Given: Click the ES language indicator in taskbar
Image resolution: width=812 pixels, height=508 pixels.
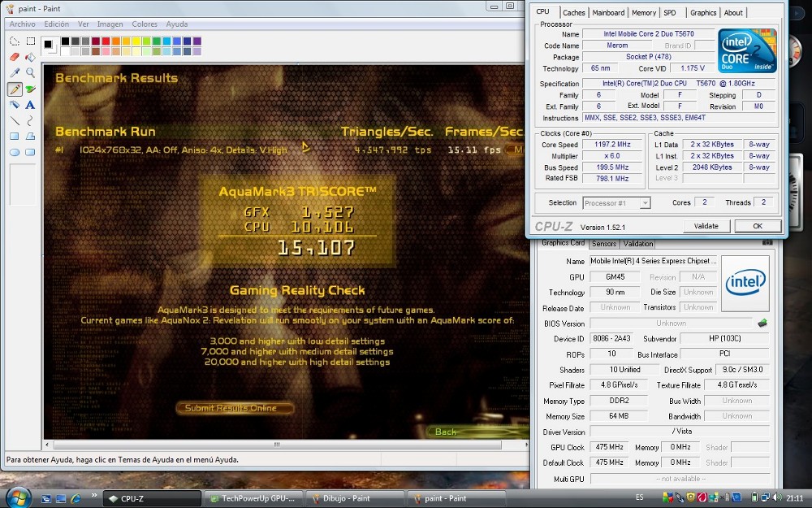Looking at the screenshot, I should coord(640,497).
